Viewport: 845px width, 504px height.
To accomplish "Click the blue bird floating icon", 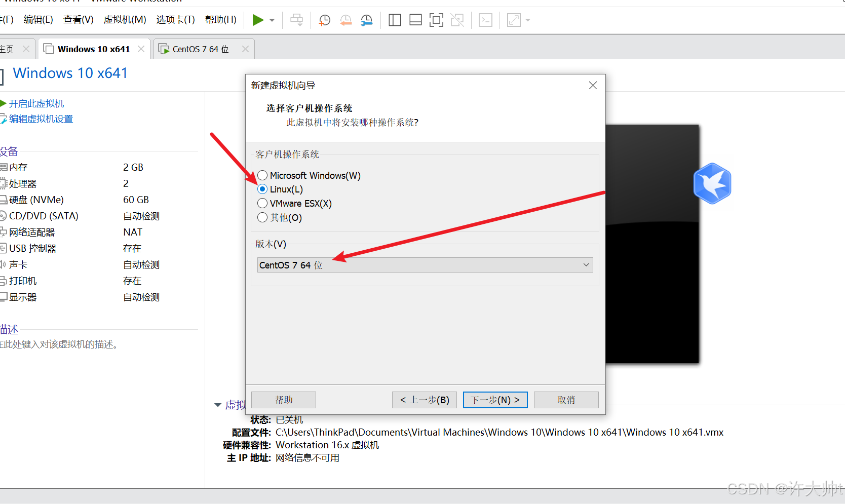I will tap(712, 183).
